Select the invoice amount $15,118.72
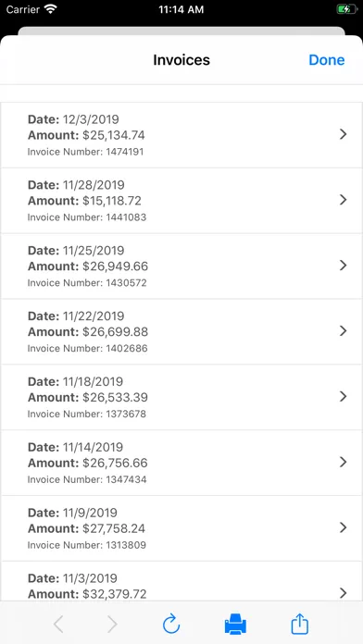The image size is (363, 644). click(181, 201)
